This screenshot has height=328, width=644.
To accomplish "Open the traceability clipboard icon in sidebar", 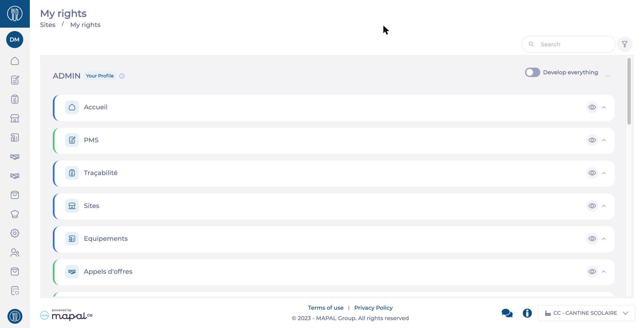I will 14,99.
